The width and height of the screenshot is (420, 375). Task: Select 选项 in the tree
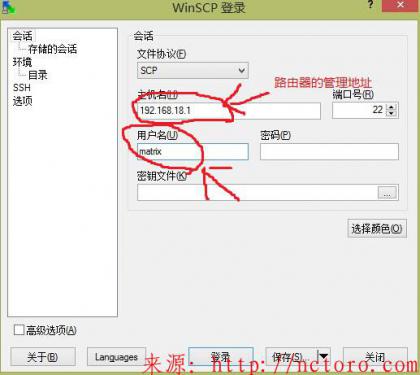point(22,101)
